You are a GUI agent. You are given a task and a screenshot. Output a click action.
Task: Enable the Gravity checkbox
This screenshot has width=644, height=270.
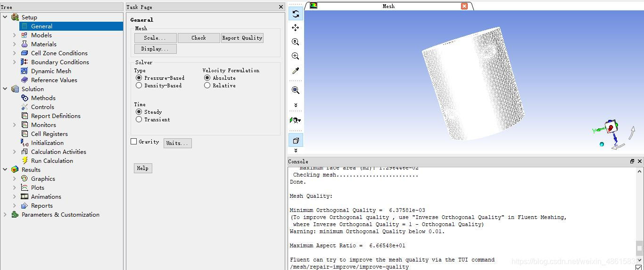click(134, 142)
